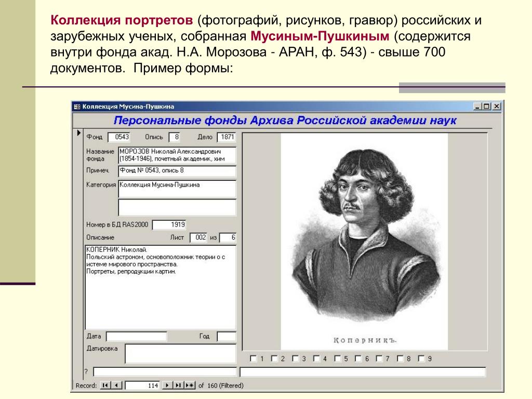
Task: Click the empty Год field
Action: click(x=227, y=336)
